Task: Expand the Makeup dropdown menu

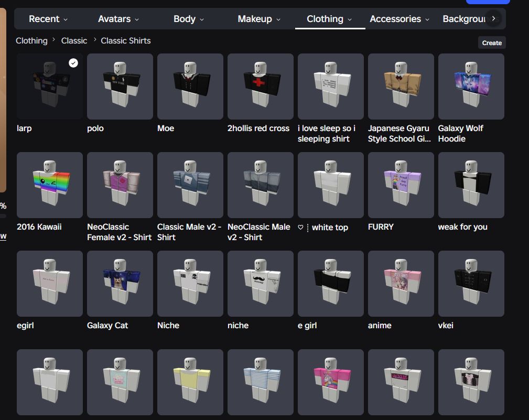Action: (x=259, y=19)
